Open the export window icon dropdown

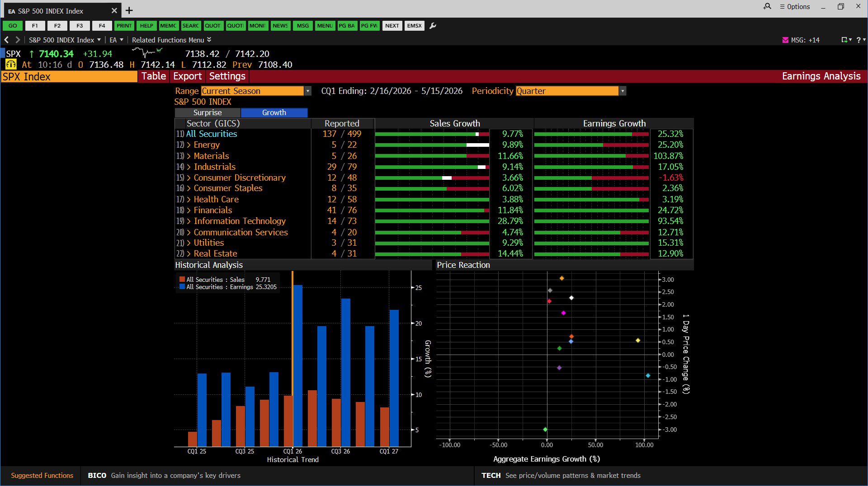846,40
